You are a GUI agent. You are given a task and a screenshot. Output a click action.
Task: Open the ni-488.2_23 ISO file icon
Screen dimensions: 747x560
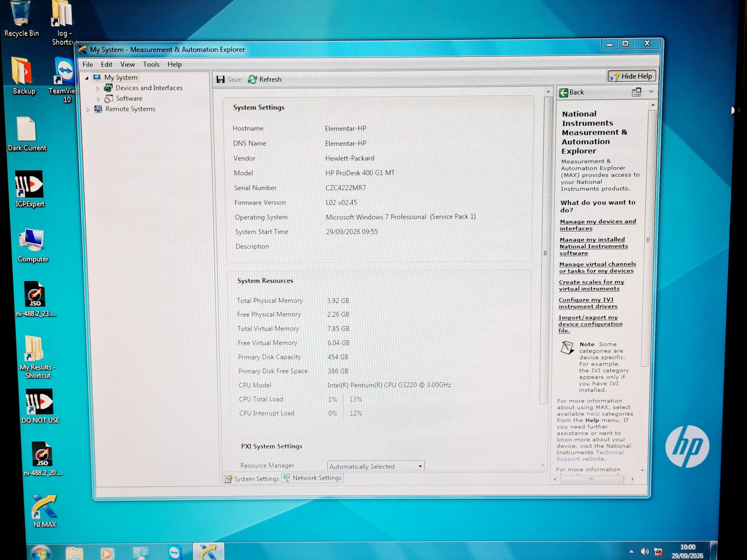point(35,299)
